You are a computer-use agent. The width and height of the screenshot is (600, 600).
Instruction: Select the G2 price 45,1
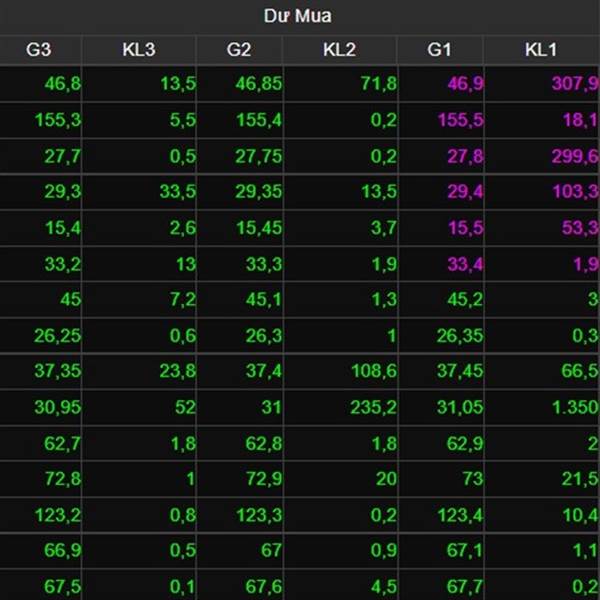[264, 299]
